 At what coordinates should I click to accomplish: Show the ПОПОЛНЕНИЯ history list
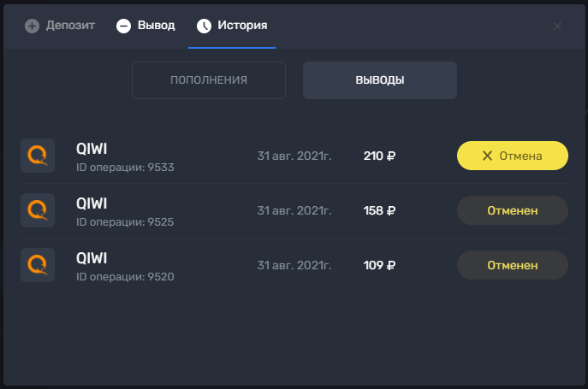(x=209, y=80)
